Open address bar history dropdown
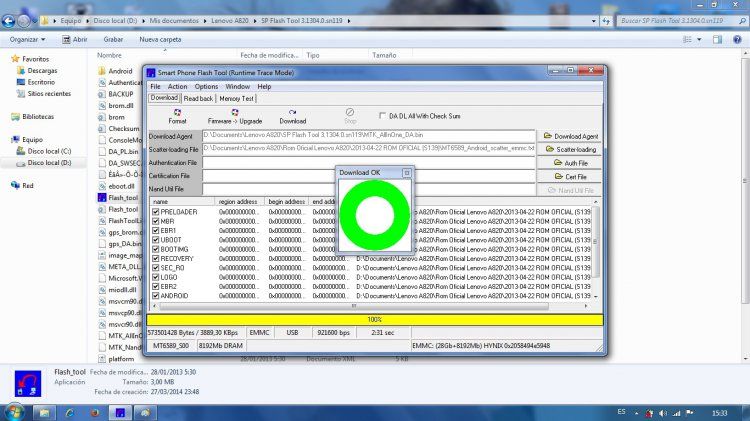Image resolution: width=750 pixels, height=421 pixels. (x=594, y=21)
